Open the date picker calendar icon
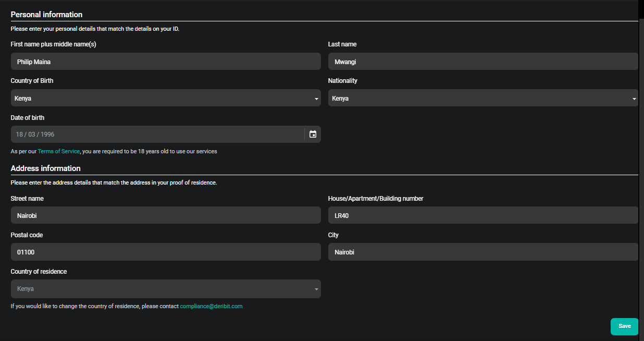 click(x=313, y=134)
